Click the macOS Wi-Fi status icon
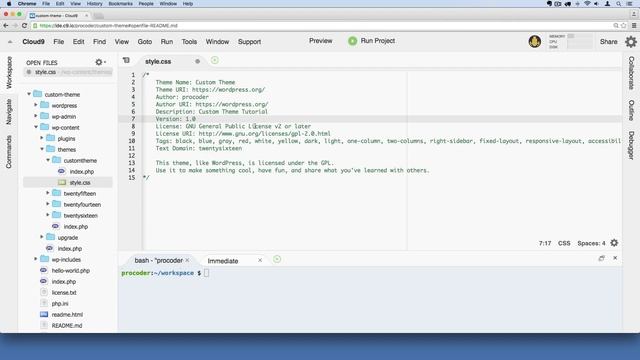The image size is (640, 360). click(x=587, y=4)
